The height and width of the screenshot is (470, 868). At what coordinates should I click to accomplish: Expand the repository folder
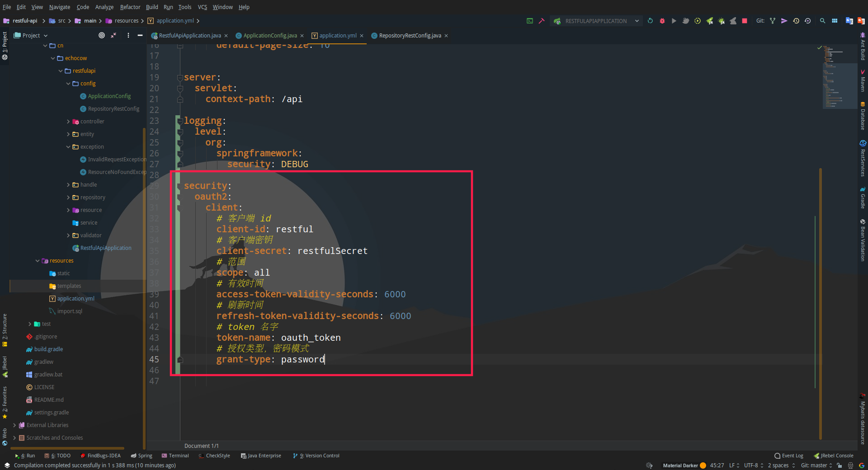(x=68, y=197)
